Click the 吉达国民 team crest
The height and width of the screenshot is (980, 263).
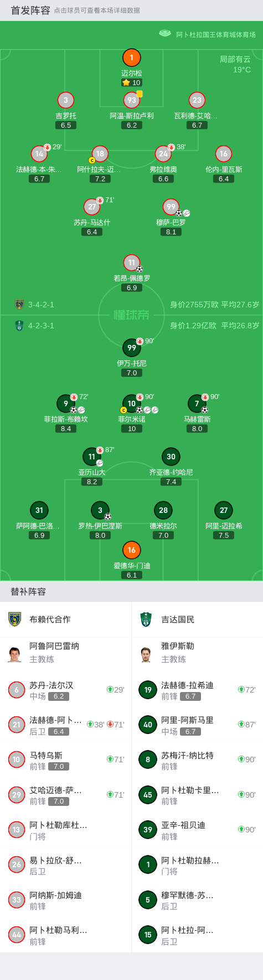click(146, 619)
